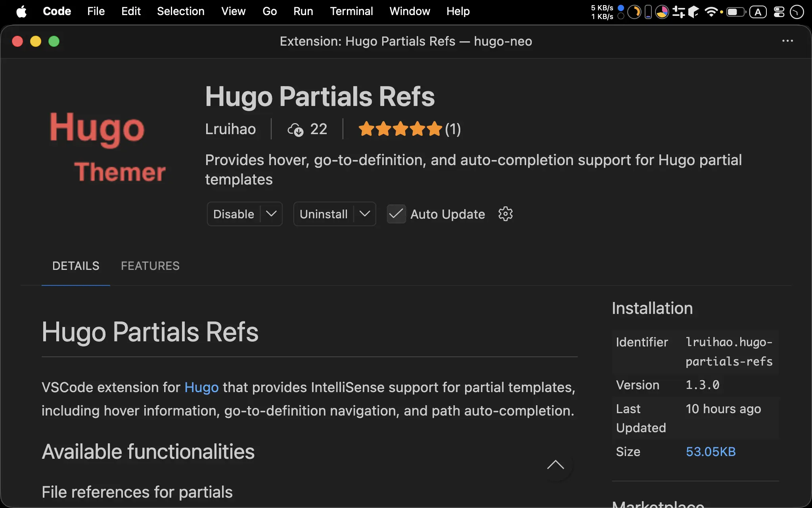The width and height of the screenshot is (812, 508).
Task: Click the Lruihao publisher link
Action: point(230,129)
